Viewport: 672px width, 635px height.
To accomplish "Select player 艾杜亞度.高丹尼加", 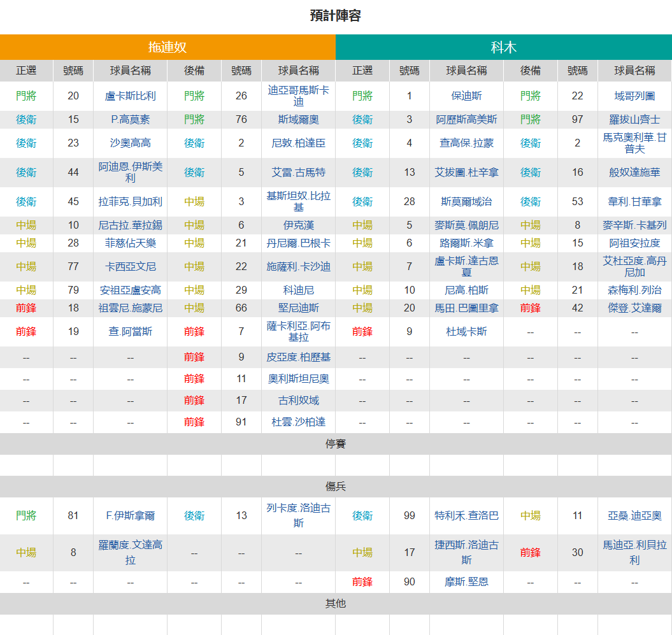I will click(634, 266).
